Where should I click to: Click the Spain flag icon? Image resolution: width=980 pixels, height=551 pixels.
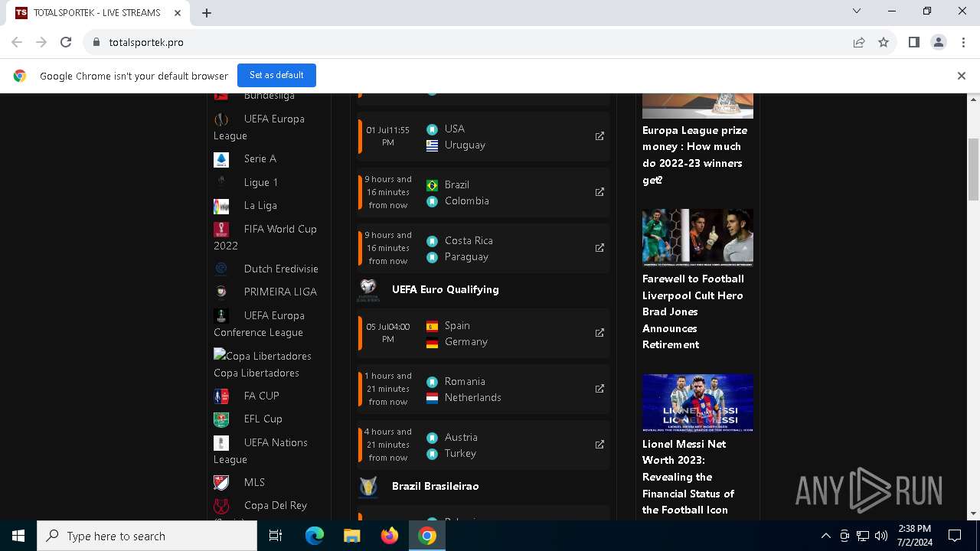pos(432,326)
